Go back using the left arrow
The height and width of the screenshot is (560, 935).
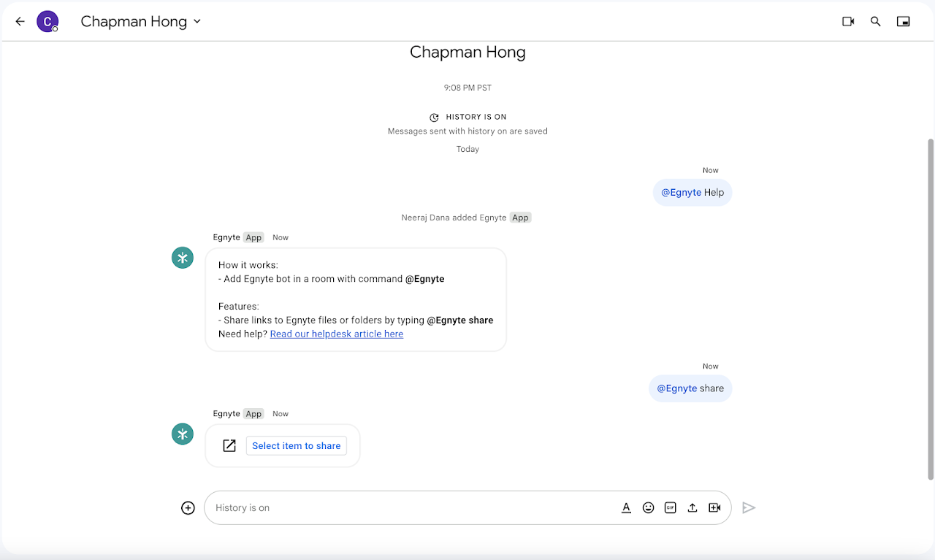[x=20, y=22]
